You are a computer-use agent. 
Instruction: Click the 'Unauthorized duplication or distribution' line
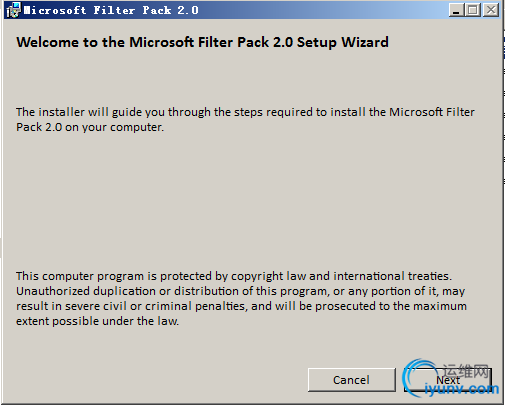(x=240, y=291)
